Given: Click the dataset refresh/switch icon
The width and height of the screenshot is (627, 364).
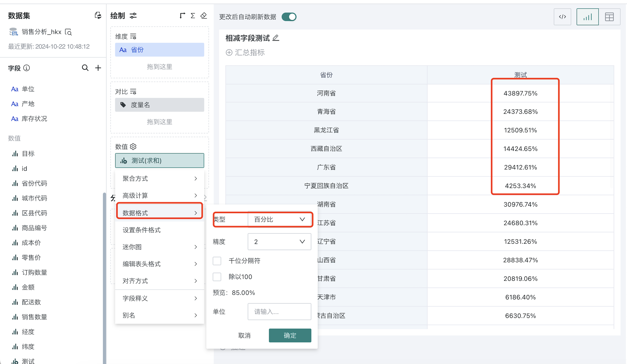Looking at the screenshot, I should pos(98,15).
